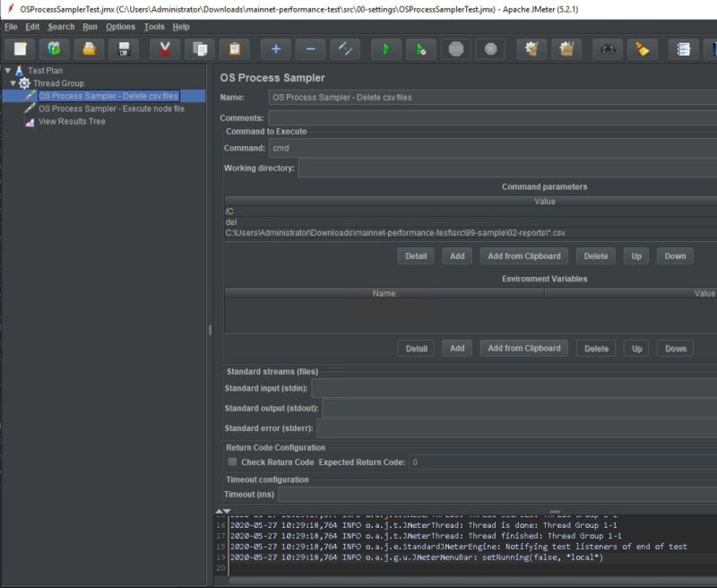Click Add under Command parameters
The height and width of the screenshot is (588, 717).
point(457,256)
